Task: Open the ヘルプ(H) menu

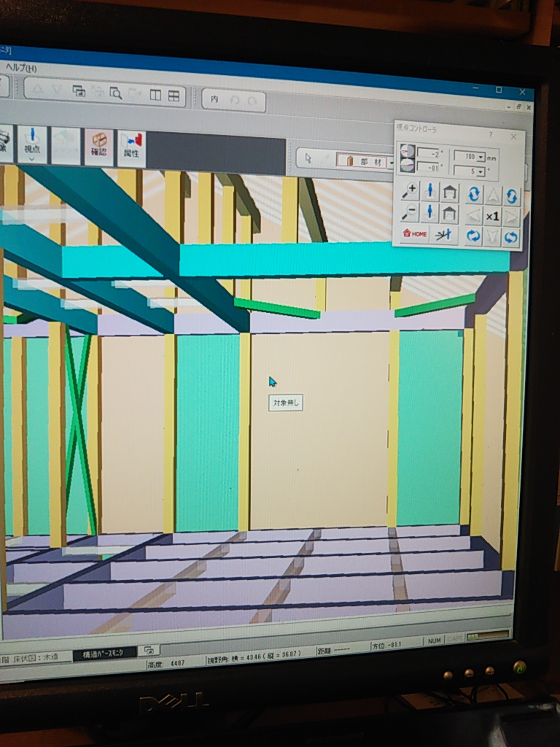Action: [20, 68]
